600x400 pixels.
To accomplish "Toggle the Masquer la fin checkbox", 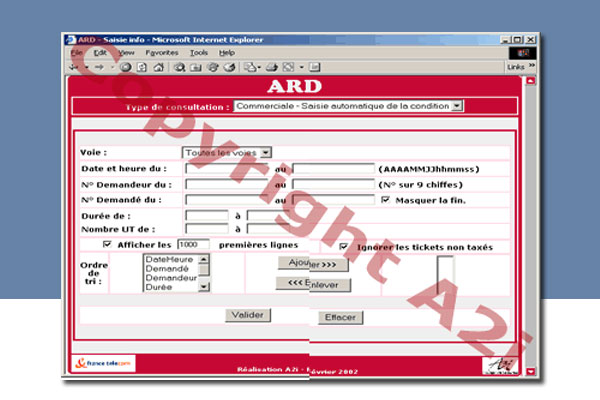I will 385,200.
